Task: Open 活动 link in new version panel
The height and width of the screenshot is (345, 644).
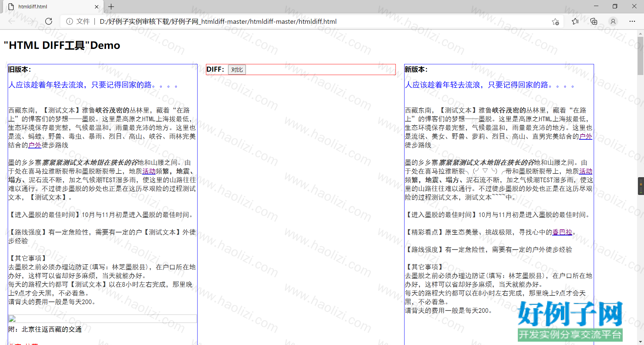Action: click(586, 171)
